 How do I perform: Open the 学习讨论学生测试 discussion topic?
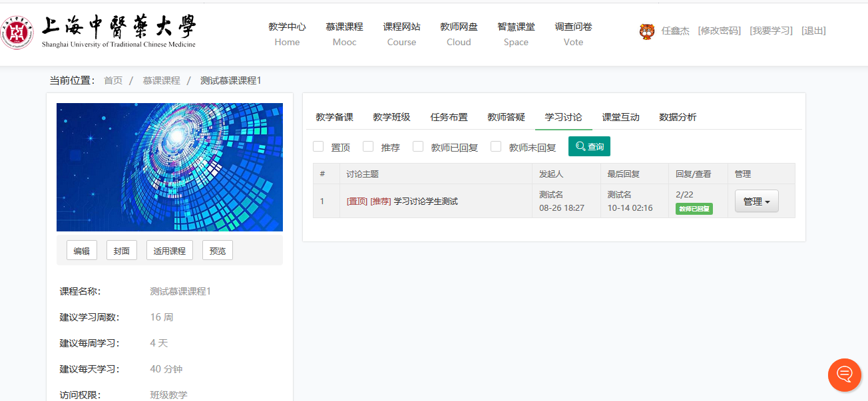pyautogui.click(x=425, y=201)
